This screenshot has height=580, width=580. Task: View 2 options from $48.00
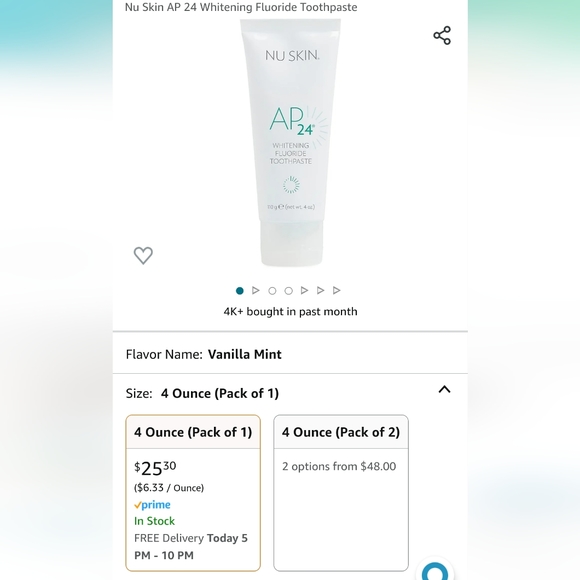coord(339,466)
